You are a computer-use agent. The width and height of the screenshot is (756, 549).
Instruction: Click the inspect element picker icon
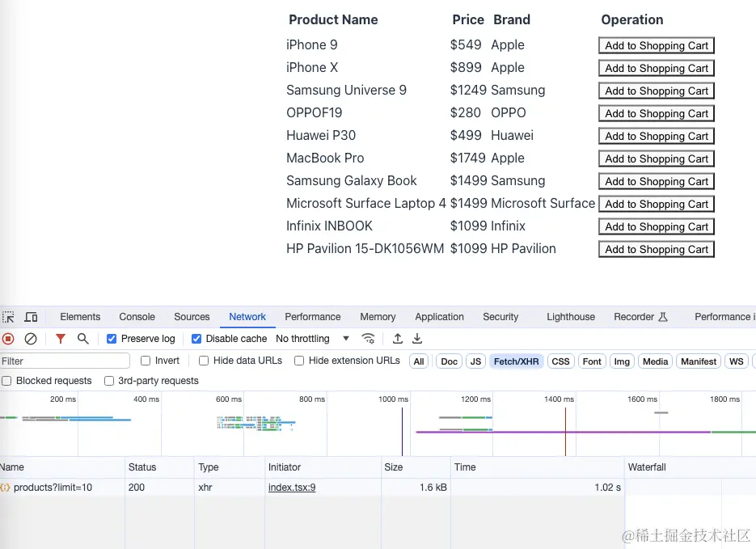(x=8, y=317)
